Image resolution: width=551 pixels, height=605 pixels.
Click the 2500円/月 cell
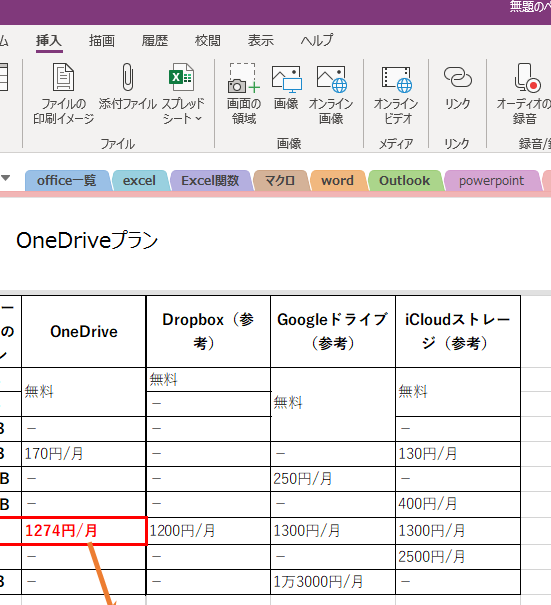pos(458,557)
